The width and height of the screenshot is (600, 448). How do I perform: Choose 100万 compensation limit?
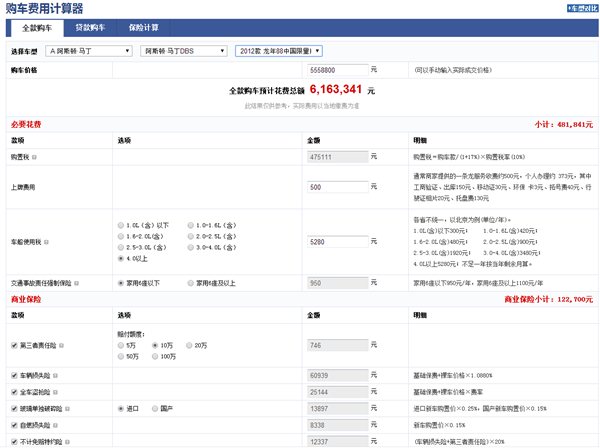click(x=155, y=357)
